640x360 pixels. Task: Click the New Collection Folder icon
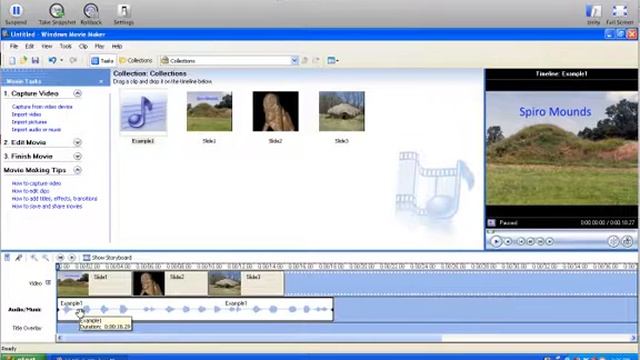click(316, 60)
